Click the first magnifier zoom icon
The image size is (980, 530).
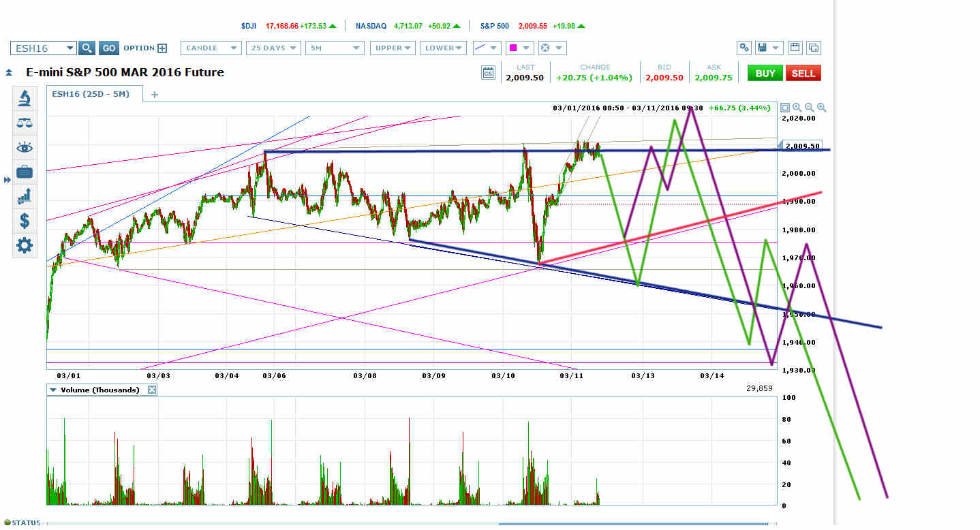tap(797, 108)
